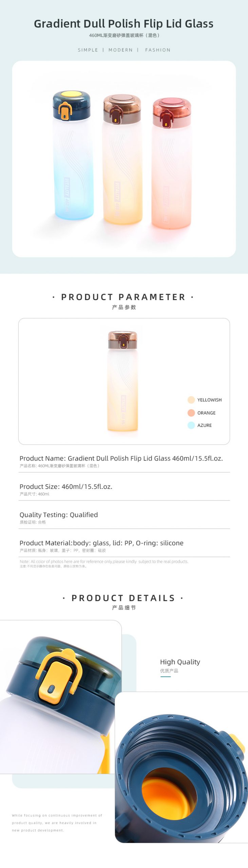Click the Gradient Dull Polish Flip Lid Glass title

(x=123, y=24)
